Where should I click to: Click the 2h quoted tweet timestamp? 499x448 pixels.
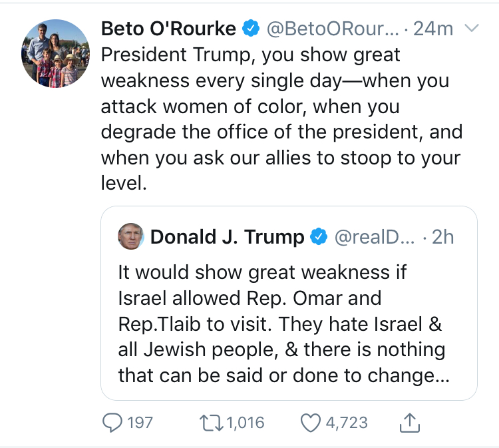pos(442,237)
